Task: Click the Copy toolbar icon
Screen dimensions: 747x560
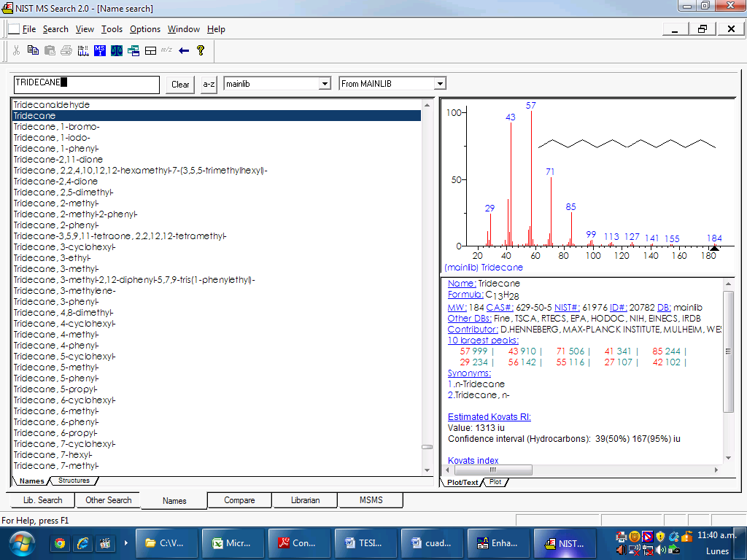Action: tap(33, 50)
